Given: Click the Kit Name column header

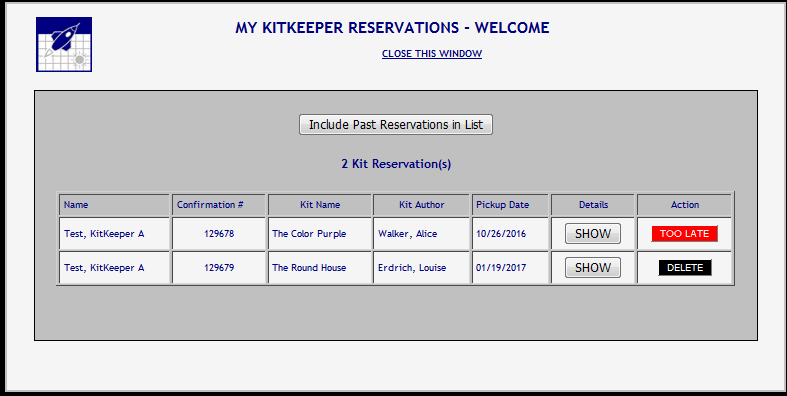Looking at the screenshot, I should [320, 205].
